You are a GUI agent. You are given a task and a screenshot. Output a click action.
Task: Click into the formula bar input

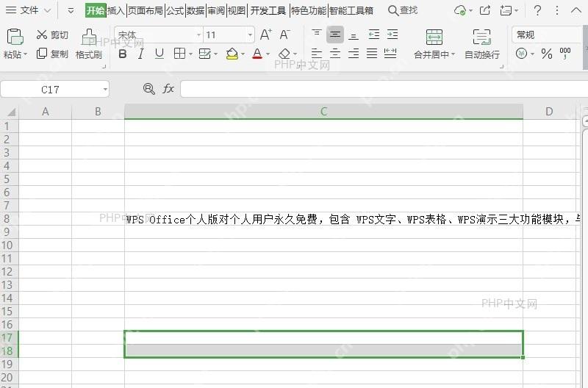pyautogui.click(x=384, y=89)
